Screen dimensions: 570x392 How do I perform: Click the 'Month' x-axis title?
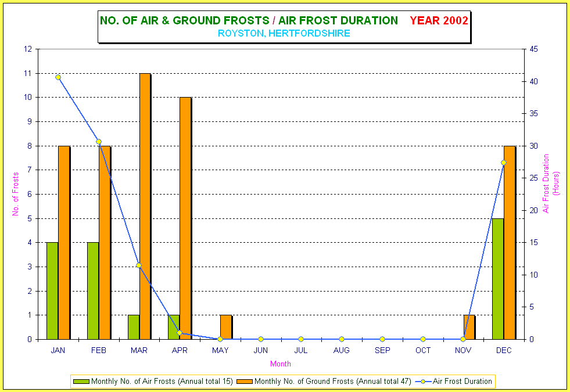[x=280, y=364]
